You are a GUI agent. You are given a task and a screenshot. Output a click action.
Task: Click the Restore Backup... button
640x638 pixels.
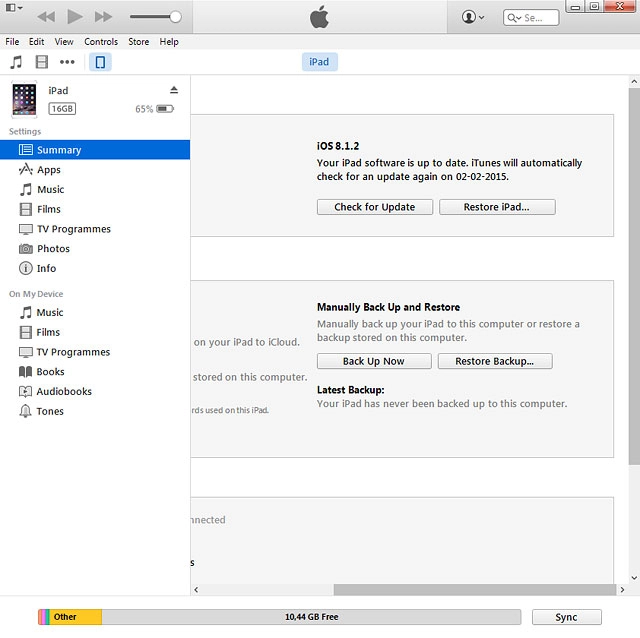[495, 361]
